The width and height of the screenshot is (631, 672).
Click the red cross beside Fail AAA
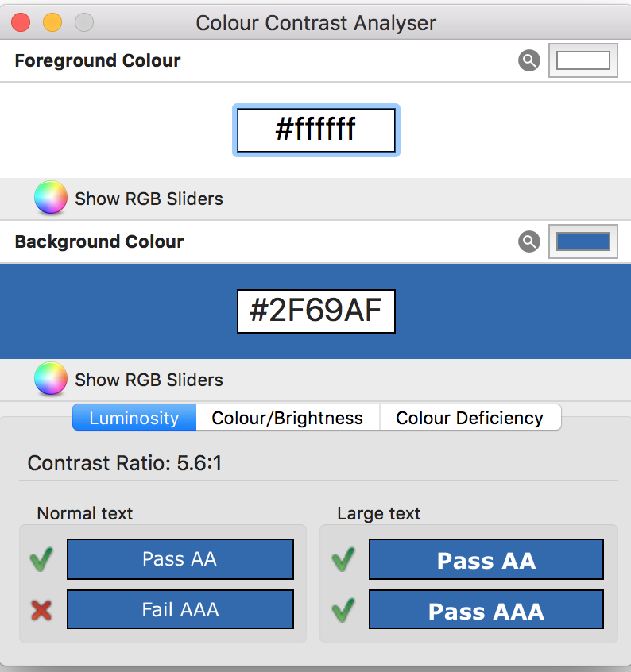pos(41,610)
